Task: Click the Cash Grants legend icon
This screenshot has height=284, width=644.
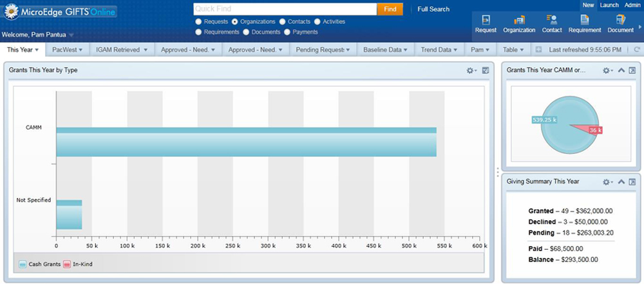Action: tap(23, 264)
